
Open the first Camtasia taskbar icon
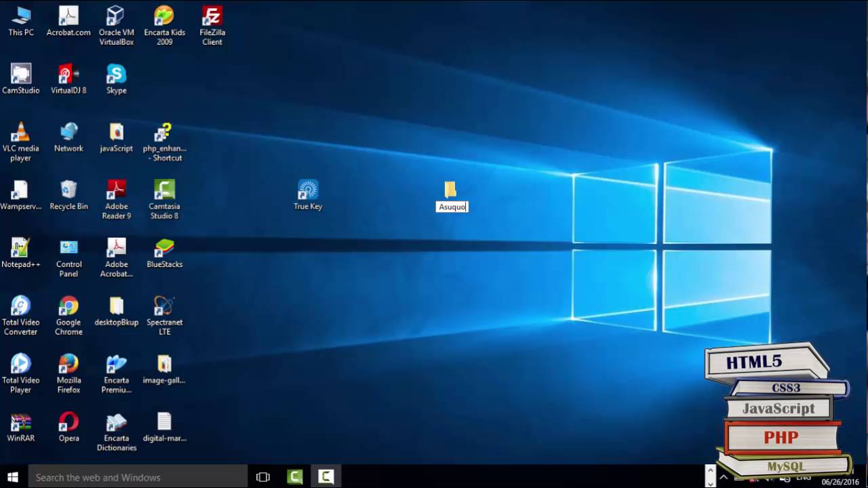[295, 477]
